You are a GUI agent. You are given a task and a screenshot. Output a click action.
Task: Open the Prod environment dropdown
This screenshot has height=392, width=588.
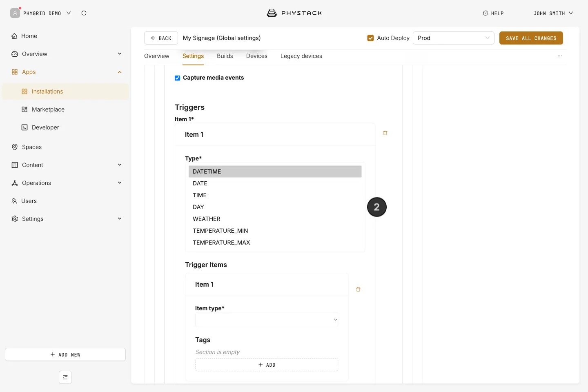click(x=454, y=38)
